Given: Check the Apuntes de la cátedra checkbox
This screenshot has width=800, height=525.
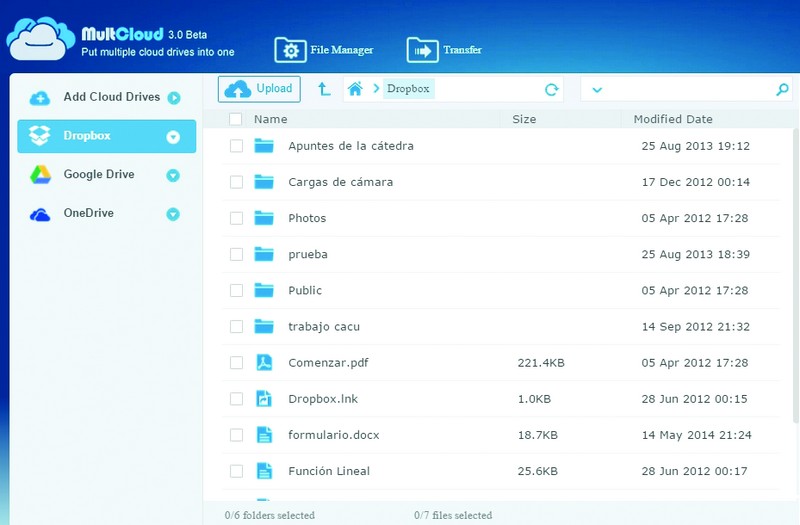Looking at the screenshot, I should [x=236, y=146].
